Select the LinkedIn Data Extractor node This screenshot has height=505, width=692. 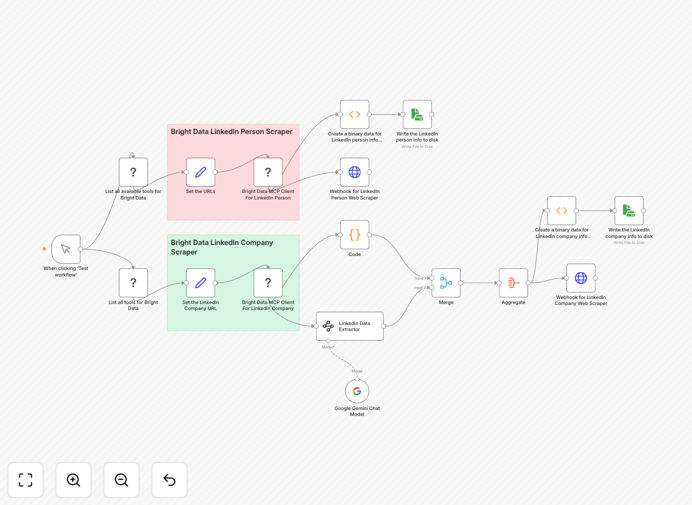350,326
